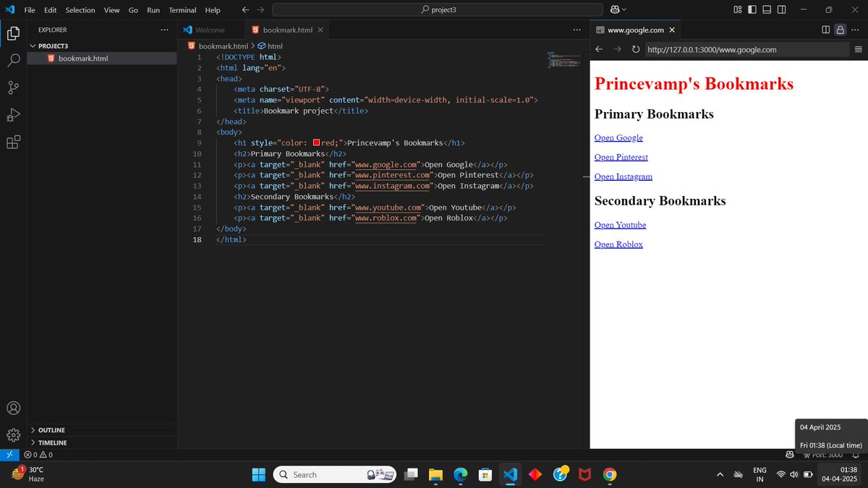Open the Manage gear icon

tap(13, 435)
